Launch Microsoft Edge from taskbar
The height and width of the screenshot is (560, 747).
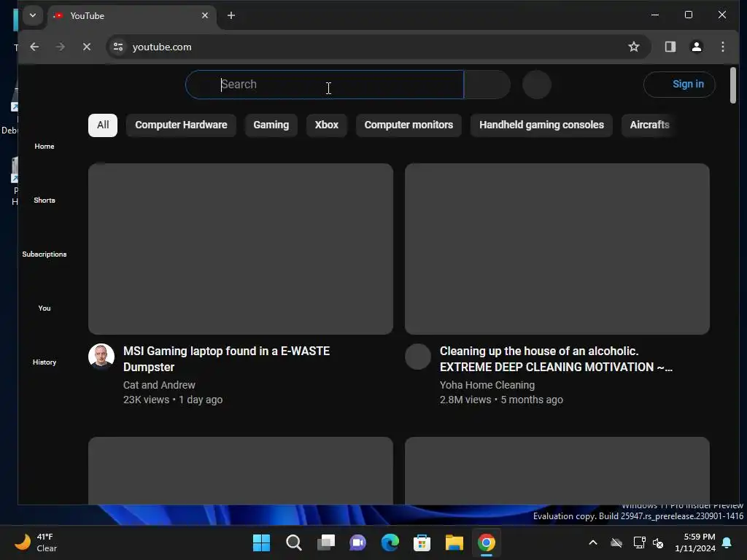point(390,542)
